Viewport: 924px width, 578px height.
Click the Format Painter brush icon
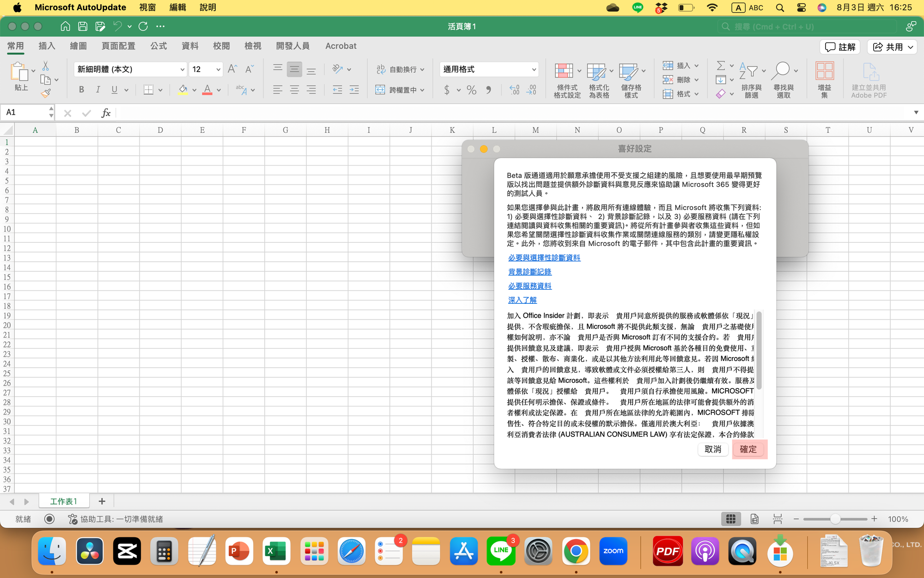(45, 94)
